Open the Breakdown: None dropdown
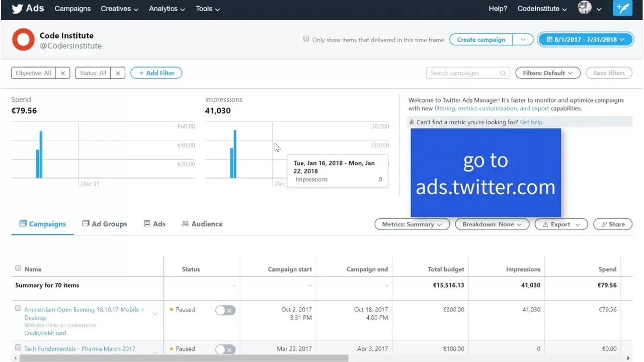Screen dimensions: 644x362 492,224
